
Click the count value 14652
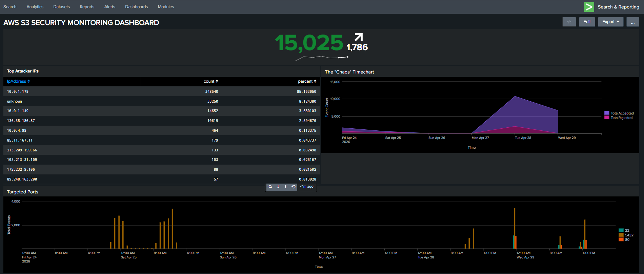pos(213,111)
